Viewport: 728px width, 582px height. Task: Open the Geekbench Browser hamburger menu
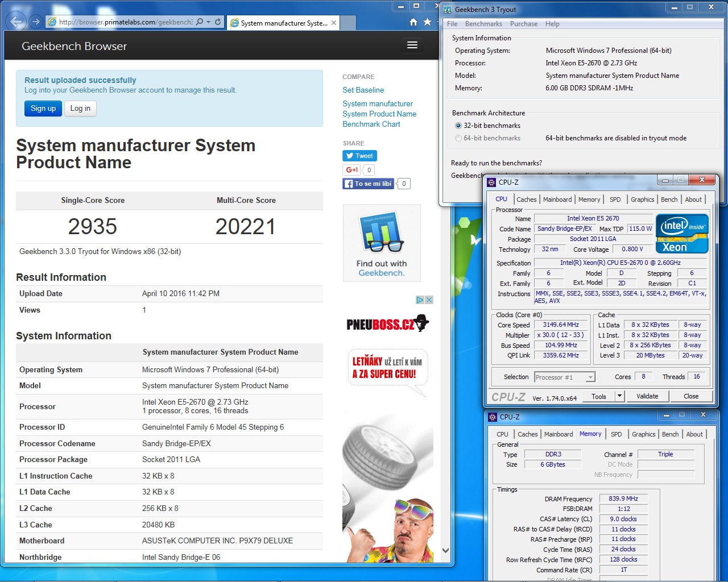(x=412, y=45)
